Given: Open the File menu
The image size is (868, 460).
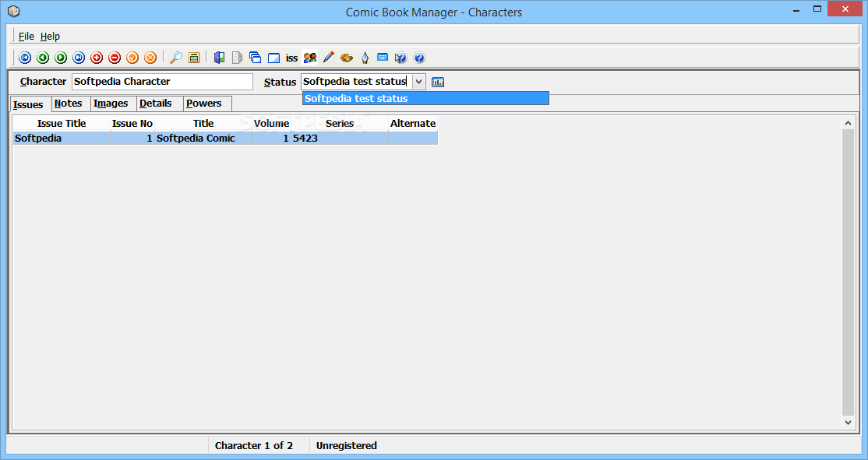Looking at the screenshot, I should 26,37.
